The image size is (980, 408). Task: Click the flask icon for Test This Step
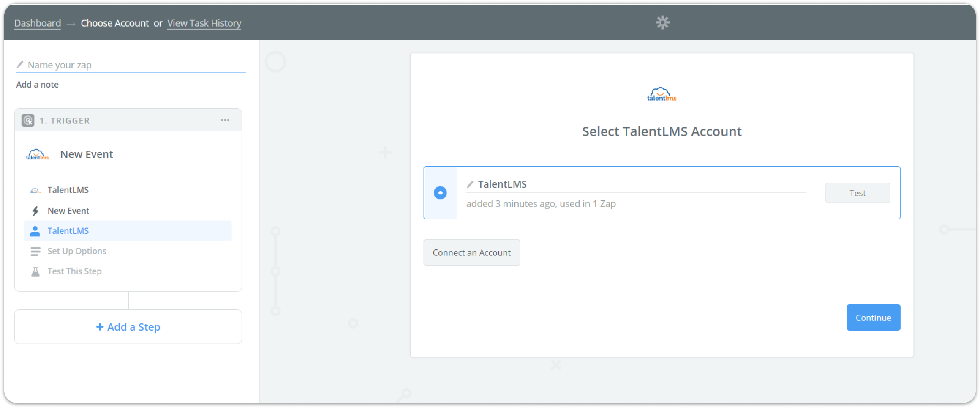point(35,272)
